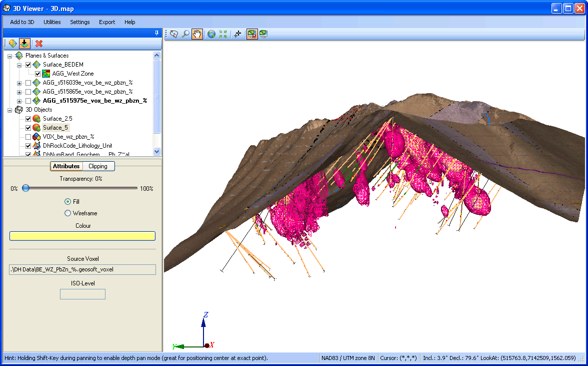Activate the zoom magnifier tool
This screenshot has height=366, width=588.
185,34
